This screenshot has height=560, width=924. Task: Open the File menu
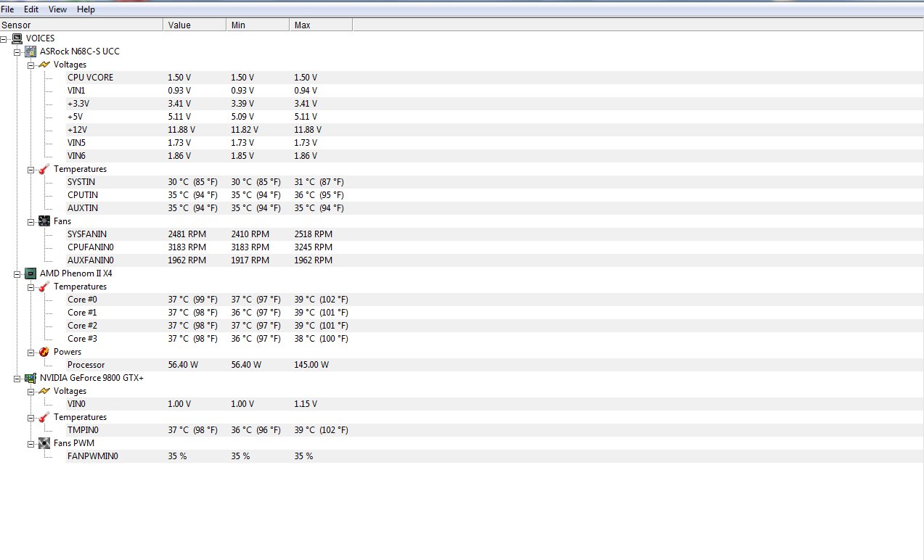[x=7, y=9]
